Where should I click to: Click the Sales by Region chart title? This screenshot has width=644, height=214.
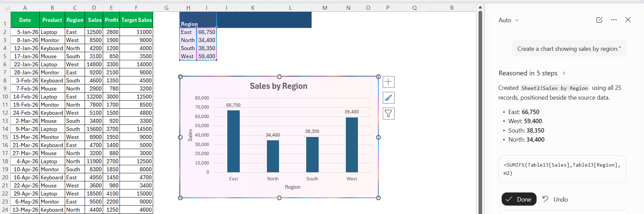click(x=278, y=86)
